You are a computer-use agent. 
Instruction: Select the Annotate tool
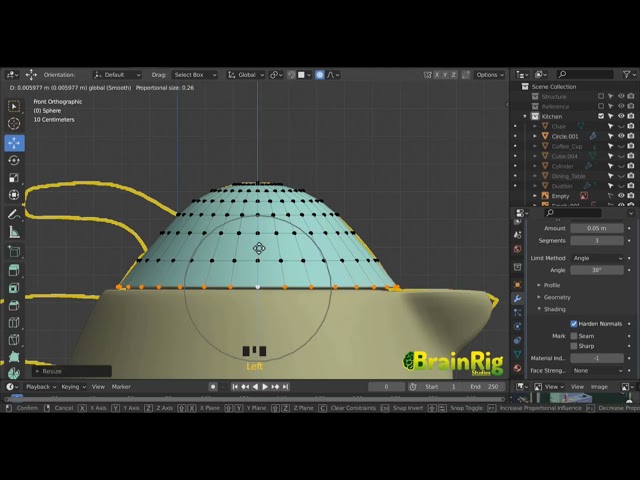[14, 214]
